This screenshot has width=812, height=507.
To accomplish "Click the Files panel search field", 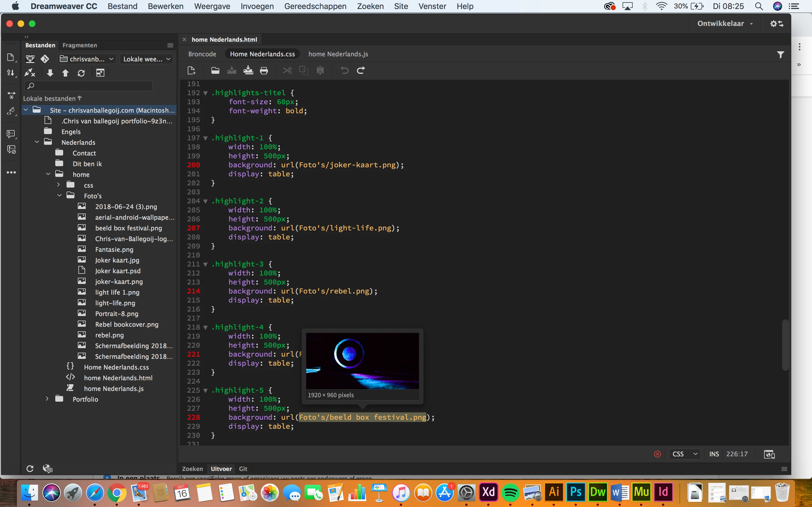I will pos(89,86).
